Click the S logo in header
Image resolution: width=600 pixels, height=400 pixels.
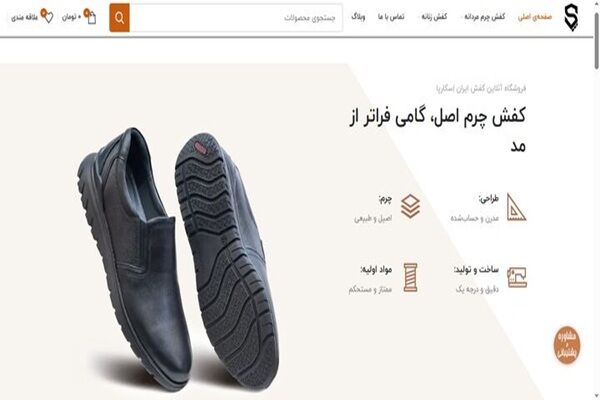pyautogui.click(x=571, y=17)
